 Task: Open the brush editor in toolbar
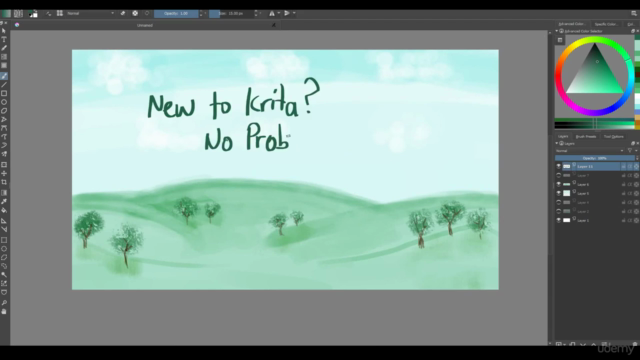49,13
